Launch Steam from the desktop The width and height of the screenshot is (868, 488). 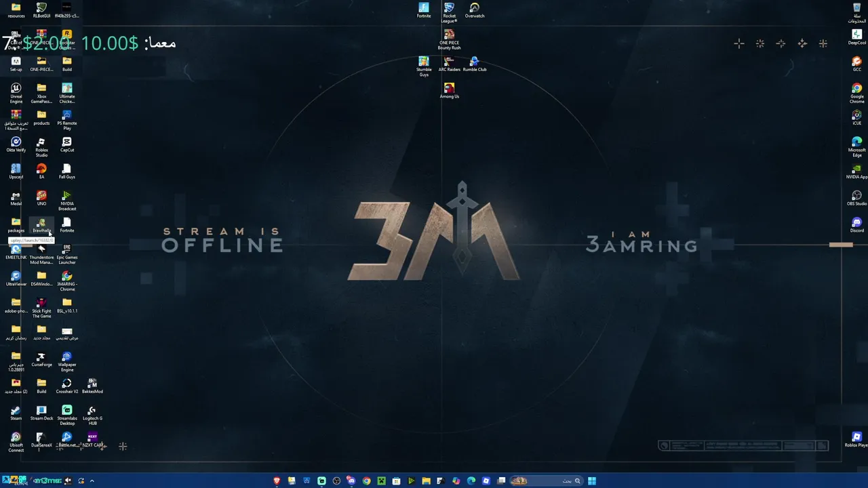[x=16, y=413]
